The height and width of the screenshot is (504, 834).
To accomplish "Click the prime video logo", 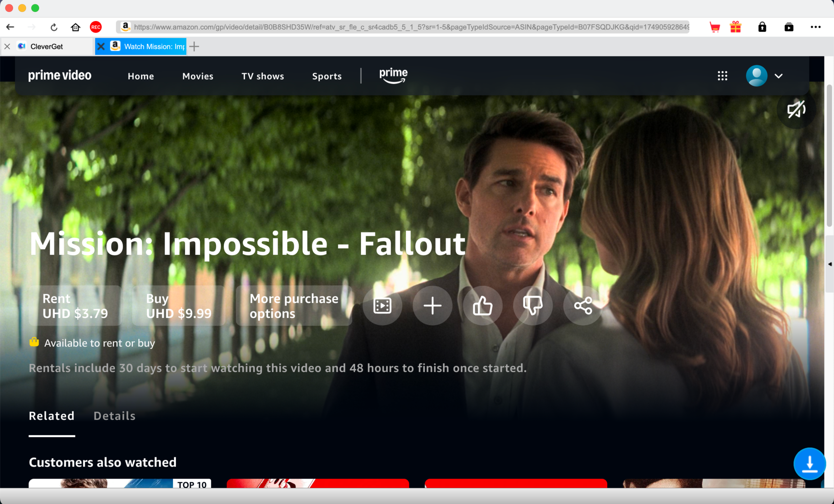I will click(x=60, y=76).
